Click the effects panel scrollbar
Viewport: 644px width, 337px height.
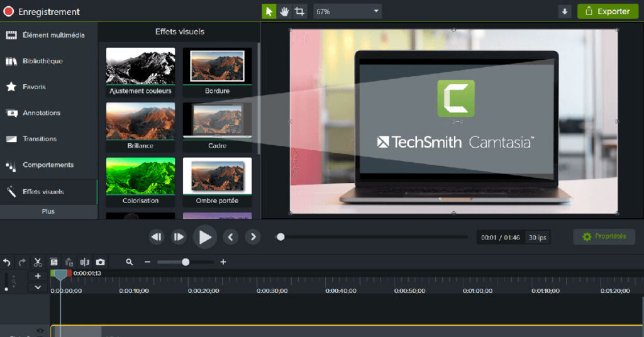click(x=258, y=99)
